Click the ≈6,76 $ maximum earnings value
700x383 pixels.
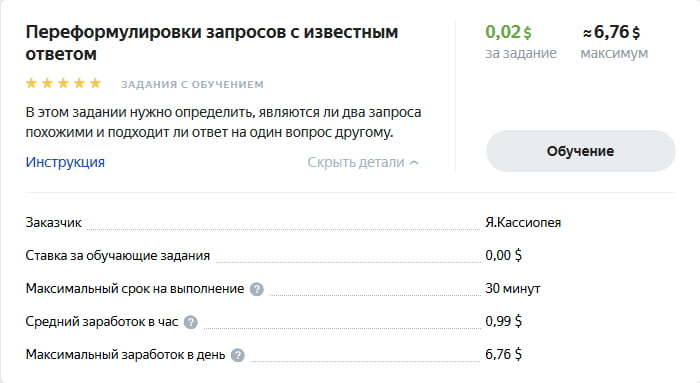(611, 32)
